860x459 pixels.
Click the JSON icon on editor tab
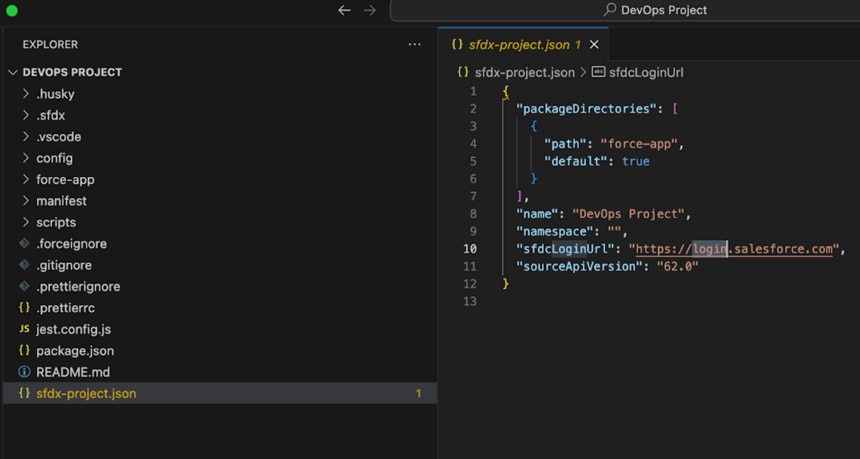(457, 44)
